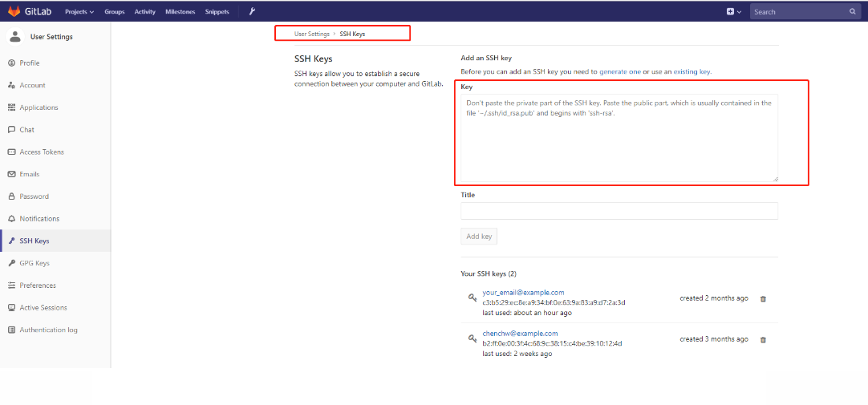Click the Active Sessions monitor icon
Viewport: 868px width, 405px height.
point(11,308)
